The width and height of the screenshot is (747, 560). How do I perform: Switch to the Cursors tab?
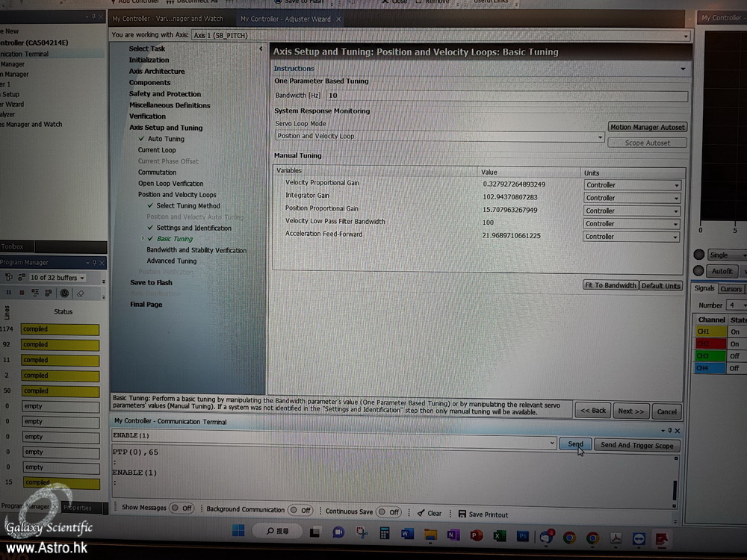coord(731,289)
